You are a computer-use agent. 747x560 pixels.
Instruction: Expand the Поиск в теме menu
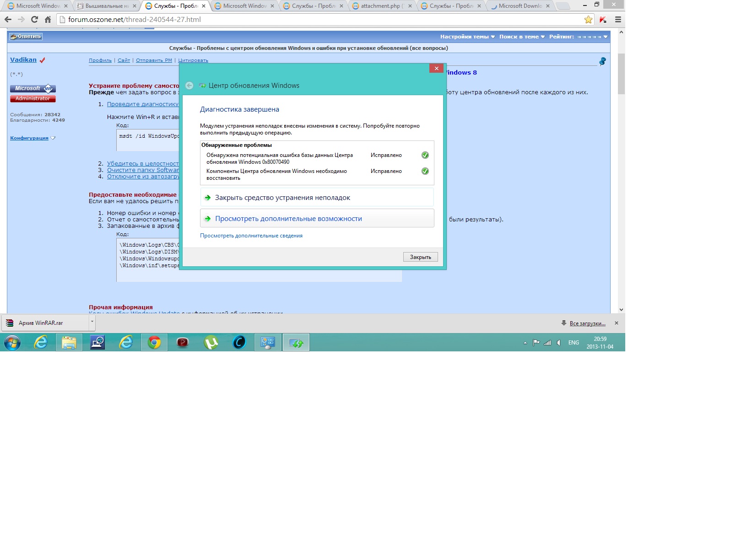(522, 37)
